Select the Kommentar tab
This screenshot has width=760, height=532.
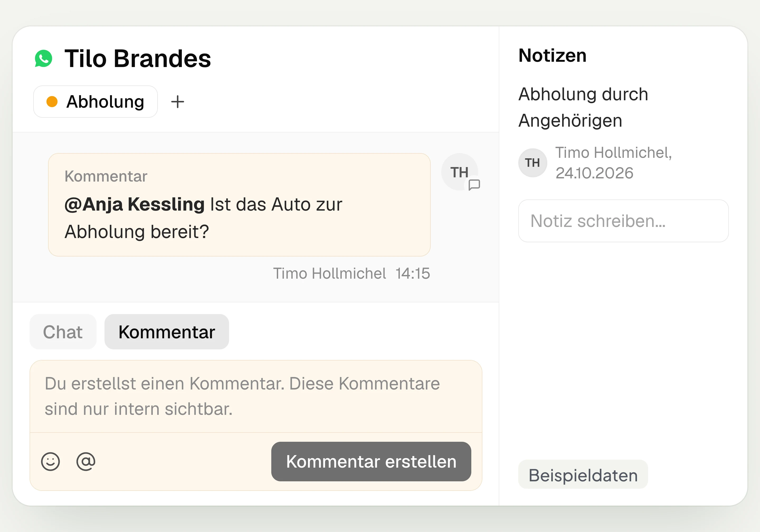pos(167,332)
